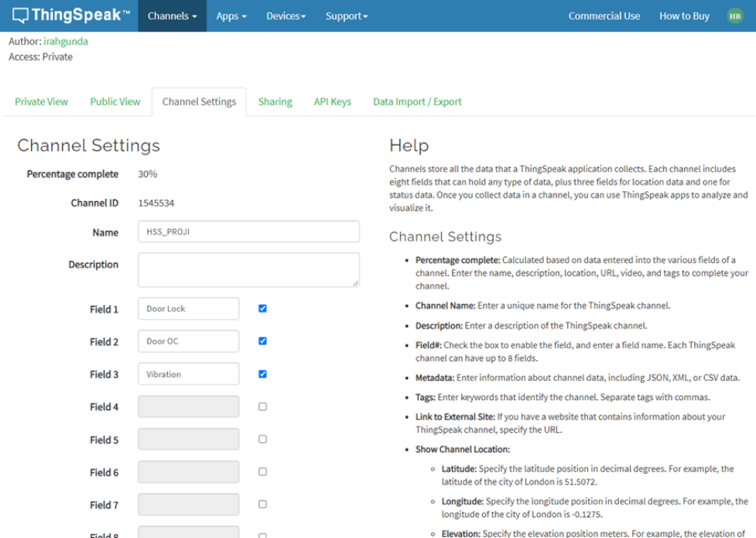The width and height of the screenshot is (756, 538).
Task: Open the Devices dropdown menu
Action: [286, 16]
